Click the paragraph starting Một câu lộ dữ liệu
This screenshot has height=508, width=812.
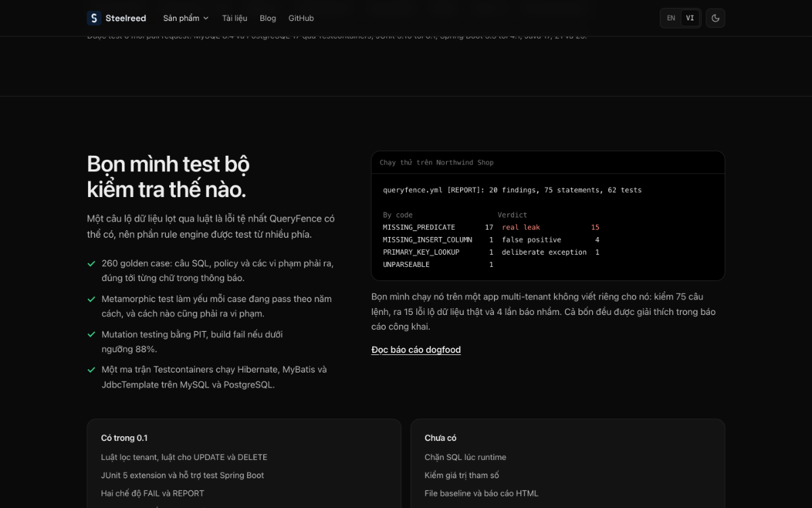click(211, 227)
